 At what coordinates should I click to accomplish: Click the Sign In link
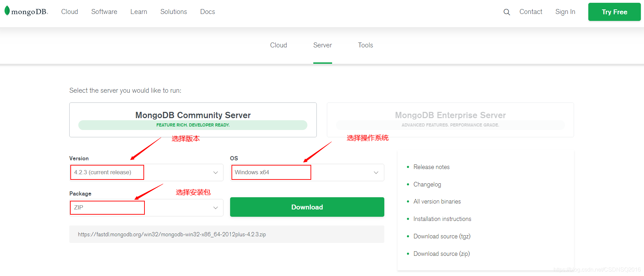[565, 12]
